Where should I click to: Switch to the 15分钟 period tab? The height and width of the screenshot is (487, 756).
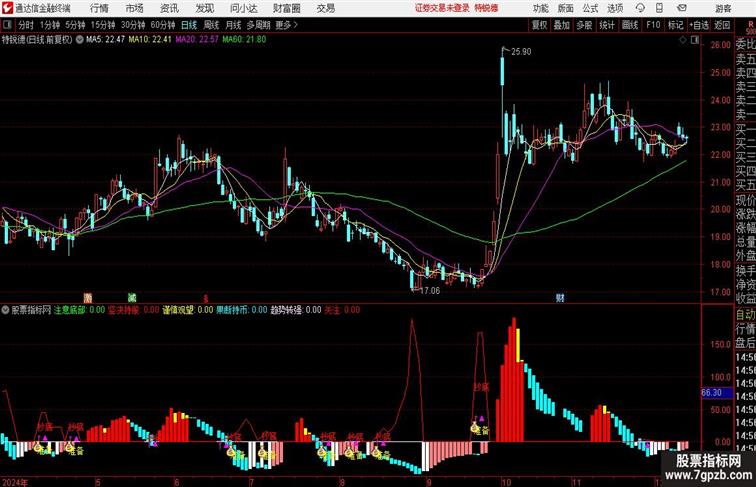click(x=103, y=25)
